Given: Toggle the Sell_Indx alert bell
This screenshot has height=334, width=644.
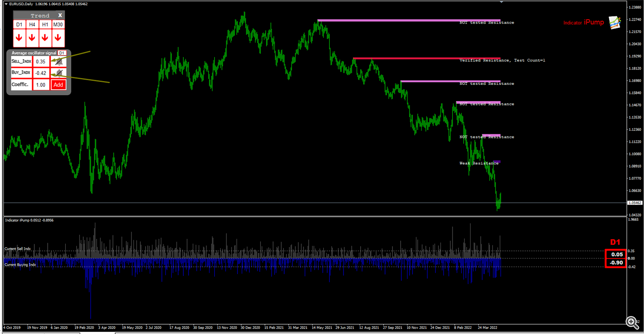Looking at the screenshot, I should (x=58, y=61).
